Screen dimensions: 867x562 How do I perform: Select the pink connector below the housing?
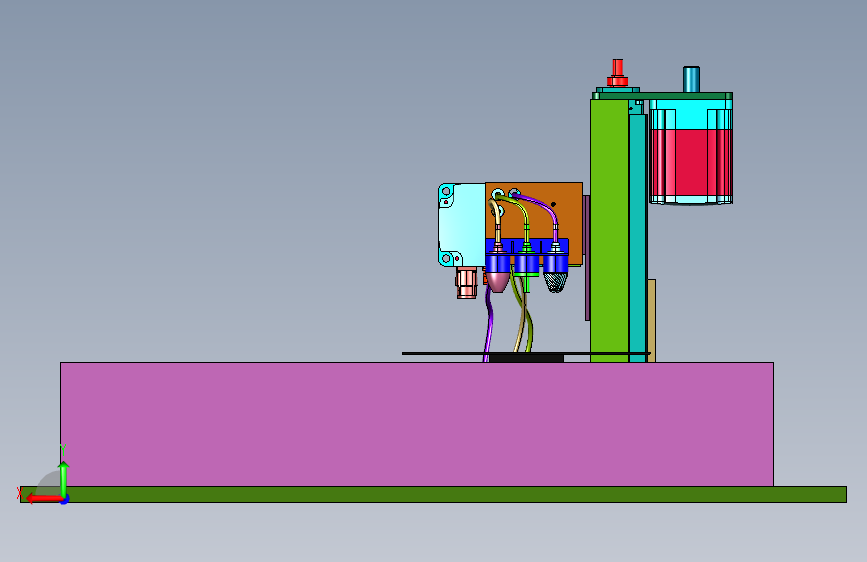[x=467, y=282]
